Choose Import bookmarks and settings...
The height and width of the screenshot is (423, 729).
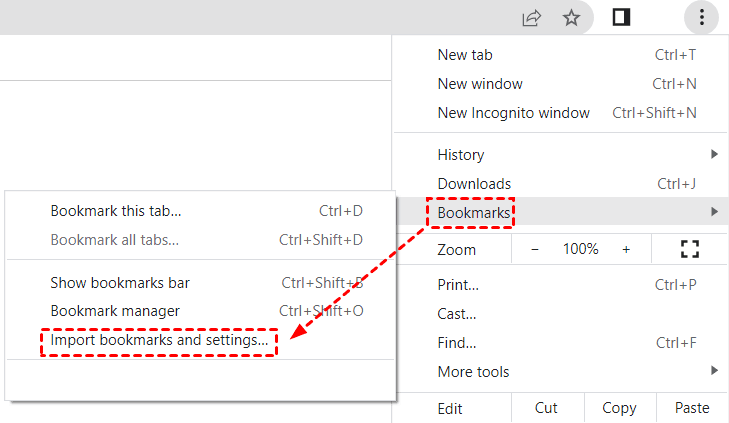[x=201, y=340]
